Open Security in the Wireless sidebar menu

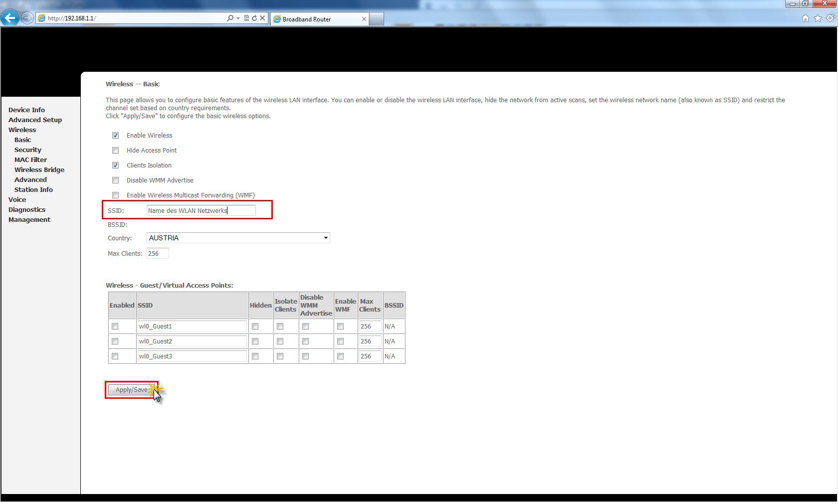point(28,150)
